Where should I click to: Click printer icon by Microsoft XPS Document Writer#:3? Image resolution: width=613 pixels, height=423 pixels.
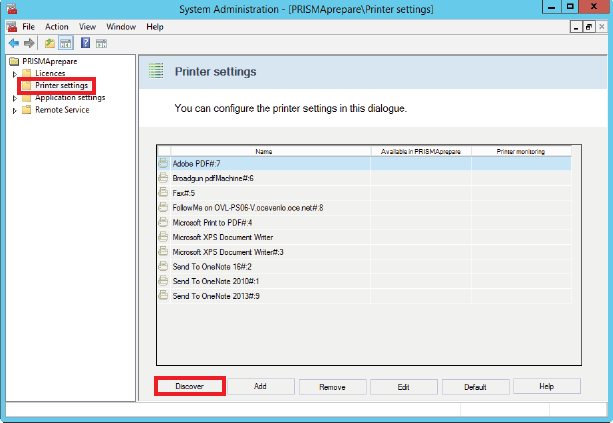click(163, 251)
